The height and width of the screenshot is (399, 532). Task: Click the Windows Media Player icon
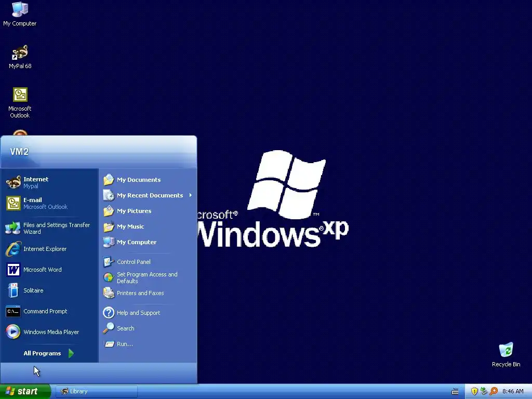click(x=13, y=332)
